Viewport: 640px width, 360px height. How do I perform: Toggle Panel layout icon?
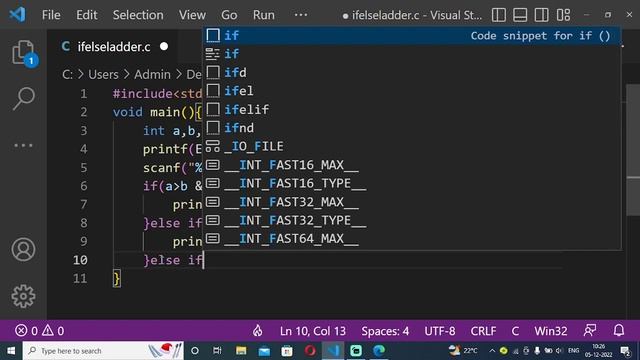point(520,15)
